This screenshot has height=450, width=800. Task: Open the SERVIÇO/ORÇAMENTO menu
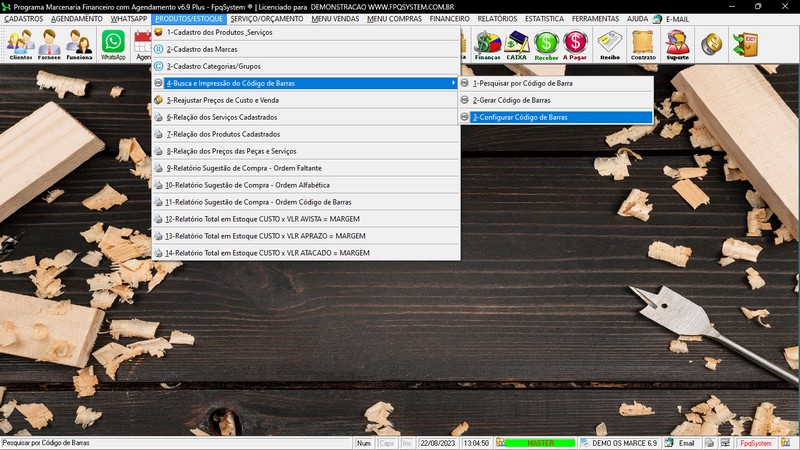(266, 19)
